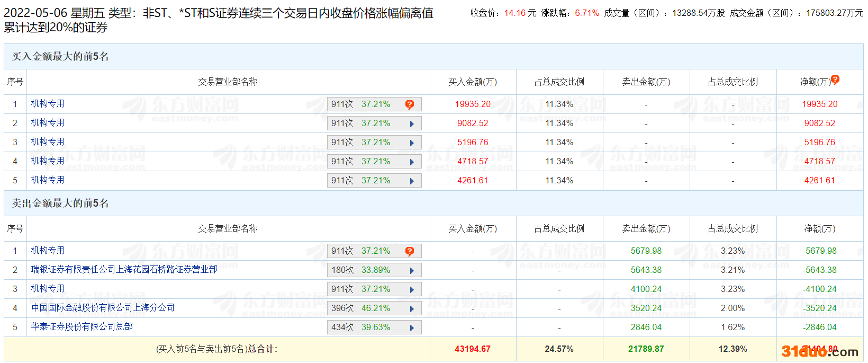This screenshot has height=363, width=868.
Task: Open 中国国际金融股份有限公司上海分公司 link
Action: tap(103, 307)
